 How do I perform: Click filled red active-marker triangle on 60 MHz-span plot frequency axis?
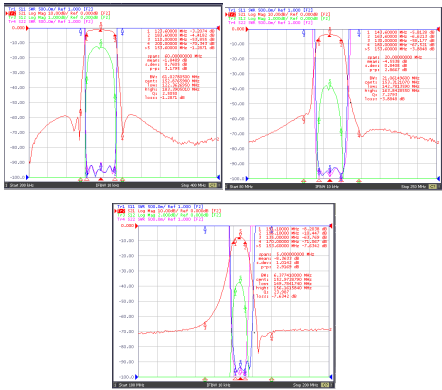(x=101, y=180)
